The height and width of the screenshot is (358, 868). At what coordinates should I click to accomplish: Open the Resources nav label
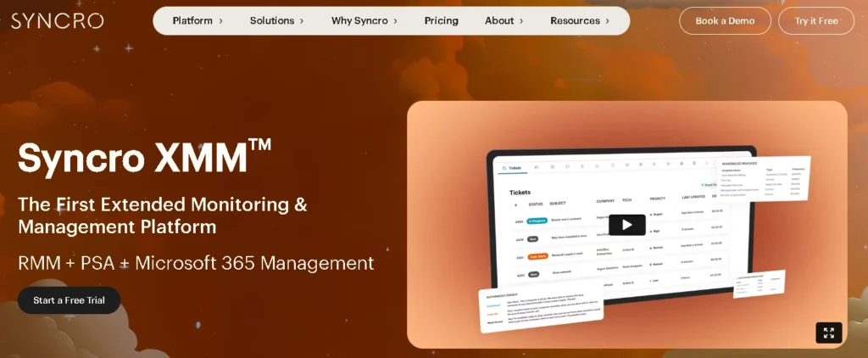pos(575,21)
